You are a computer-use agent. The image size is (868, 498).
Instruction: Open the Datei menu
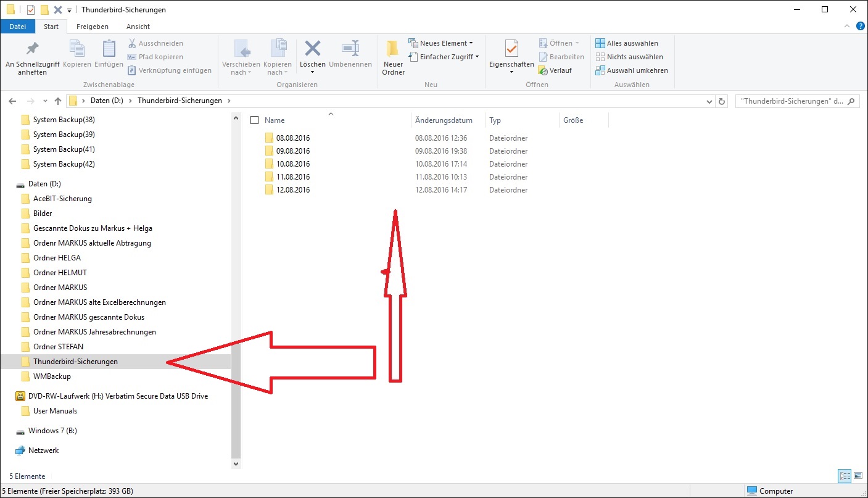(x=18, y=27)
